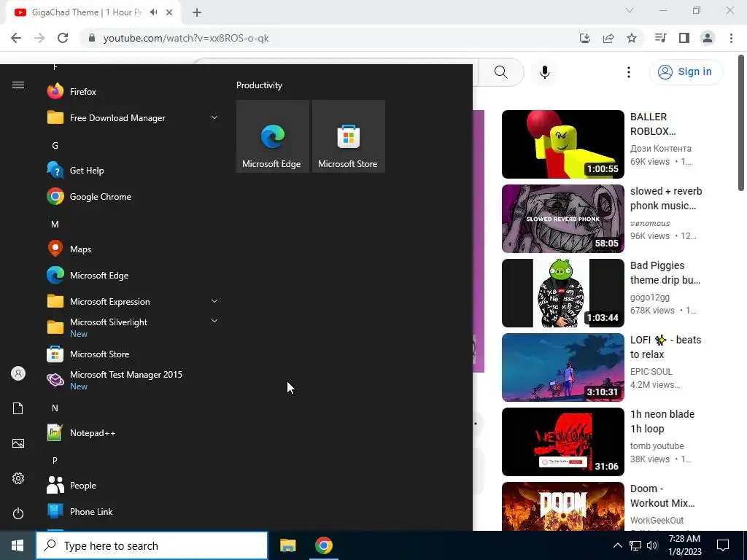
Task: Open the user account icon in Start
Action: pyautogui.click(x=18, y=373)
